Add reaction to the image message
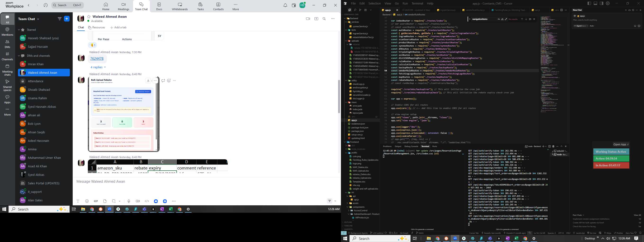This screenshot has width=644, height=242. coord(169,81)
